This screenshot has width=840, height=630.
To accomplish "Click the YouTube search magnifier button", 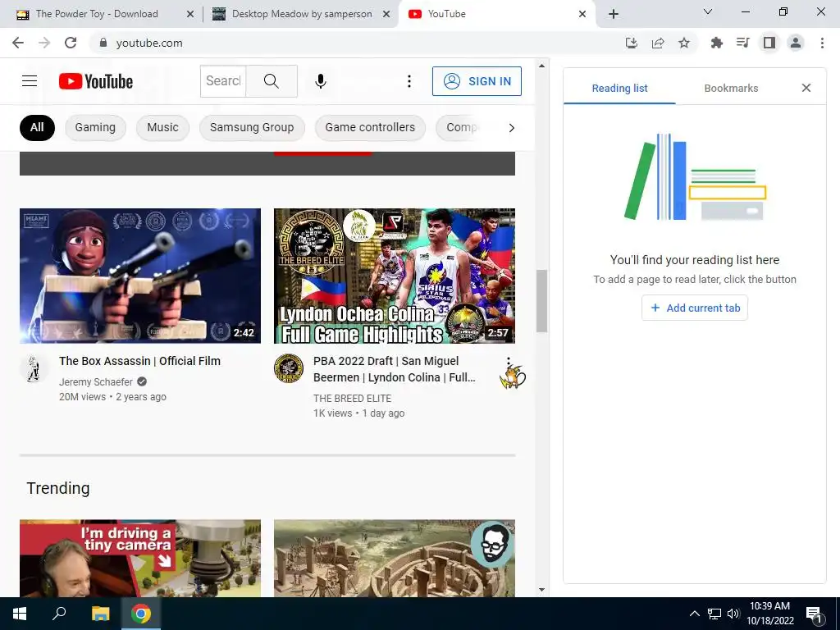I will [272, 81].
